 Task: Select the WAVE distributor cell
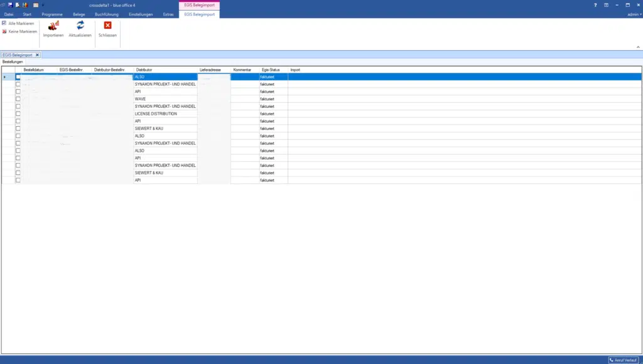(x=166, y=99)
